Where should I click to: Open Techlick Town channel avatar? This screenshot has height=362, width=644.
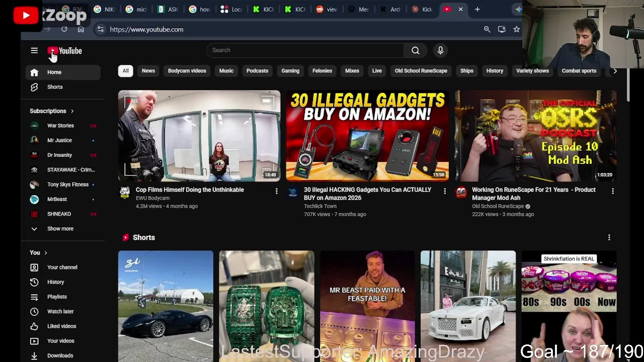[292, 192]
